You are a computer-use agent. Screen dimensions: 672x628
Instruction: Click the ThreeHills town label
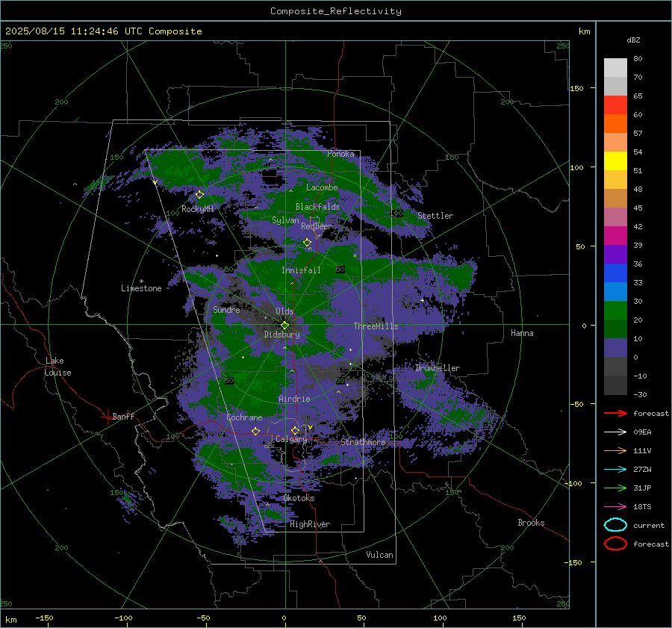pos(376,326)
